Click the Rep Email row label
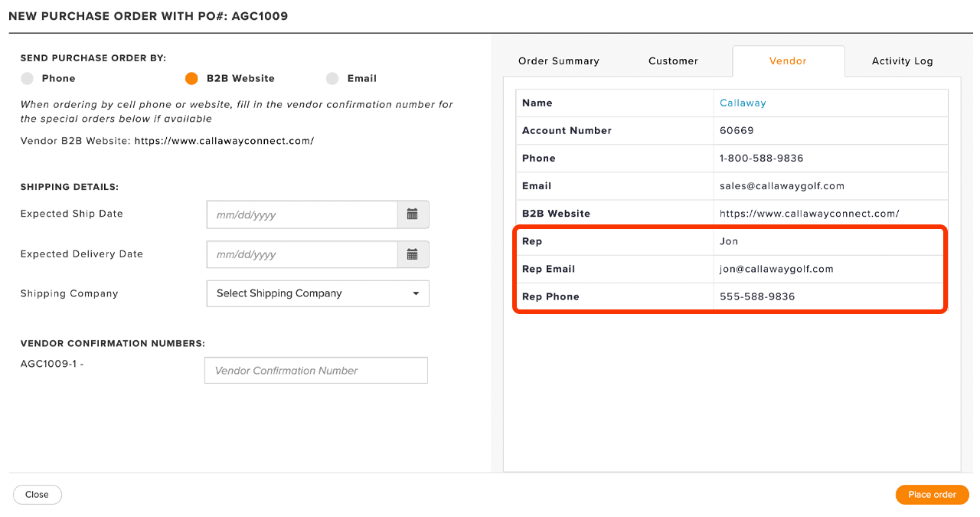This screenshot has width=980, height=517. coord(548,269)
